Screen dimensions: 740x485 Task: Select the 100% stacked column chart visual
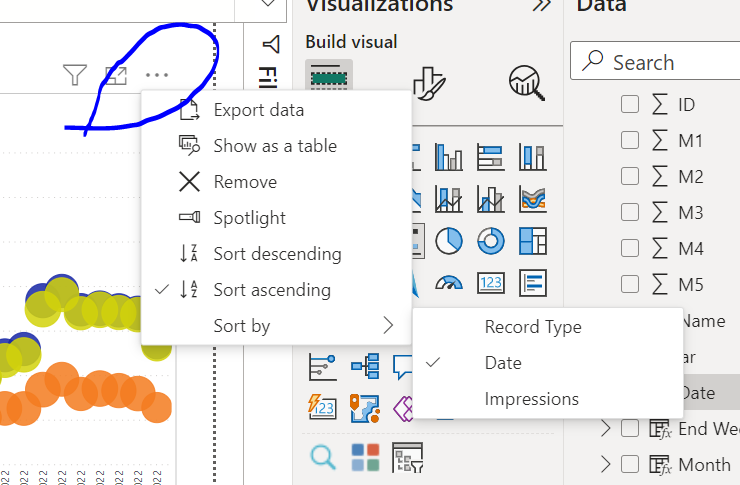coord(533,157)
